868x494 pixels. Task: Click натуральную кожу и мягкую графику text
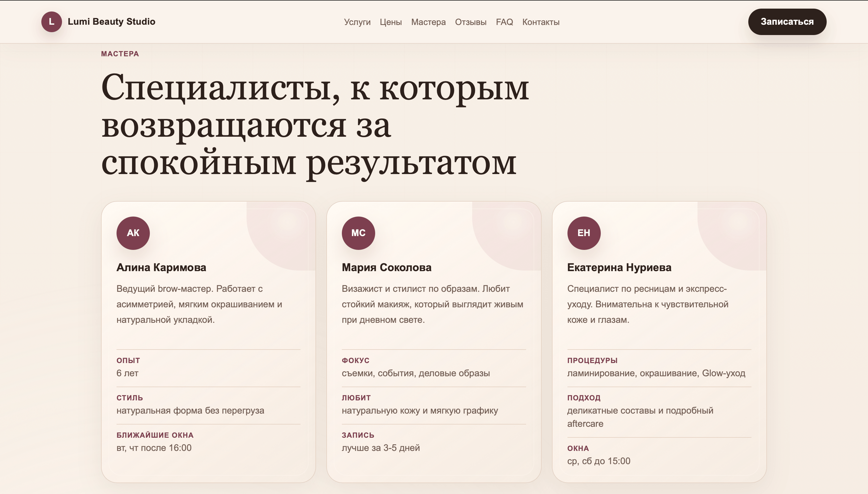coord(420,410)
